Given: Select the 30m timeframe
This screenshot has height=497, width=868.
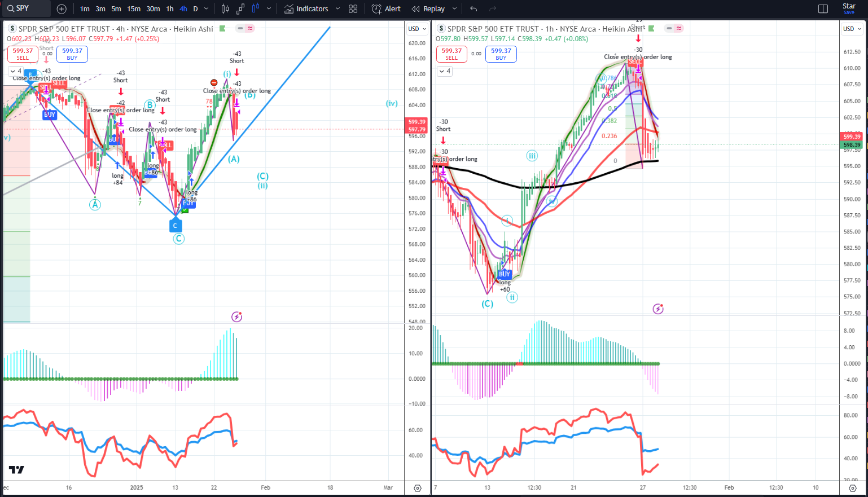Looking at the screenshot, I should pos(153,8).
